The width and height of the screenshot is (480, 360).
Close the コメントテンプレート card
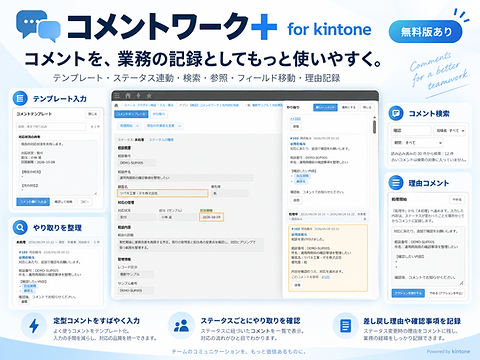(x=92, y=114)
